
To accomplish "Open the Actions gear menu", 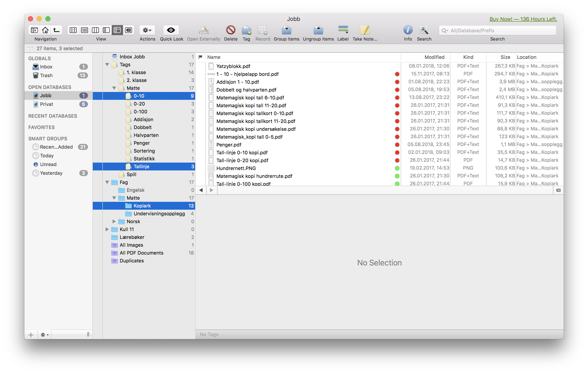I will tap(147, 30).
